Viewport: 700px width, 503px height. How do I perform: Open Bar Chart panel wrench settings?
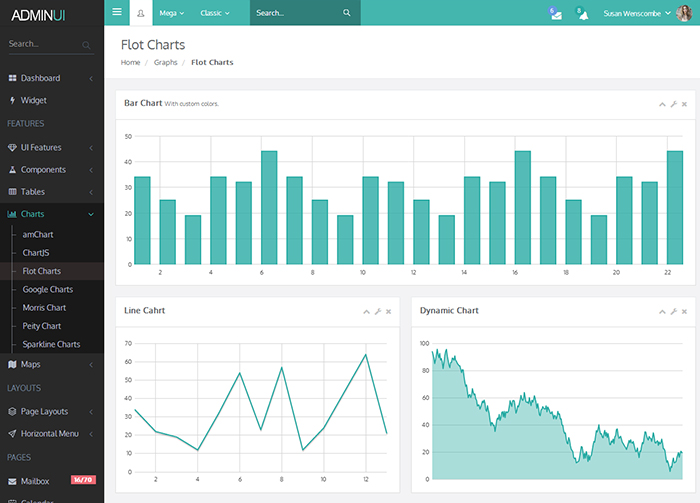tap(673, 104)
